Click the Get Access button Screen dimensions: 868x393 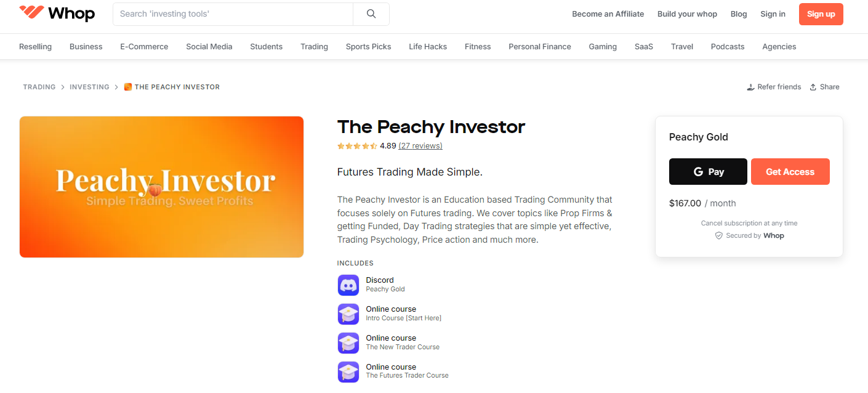[790, 171]
